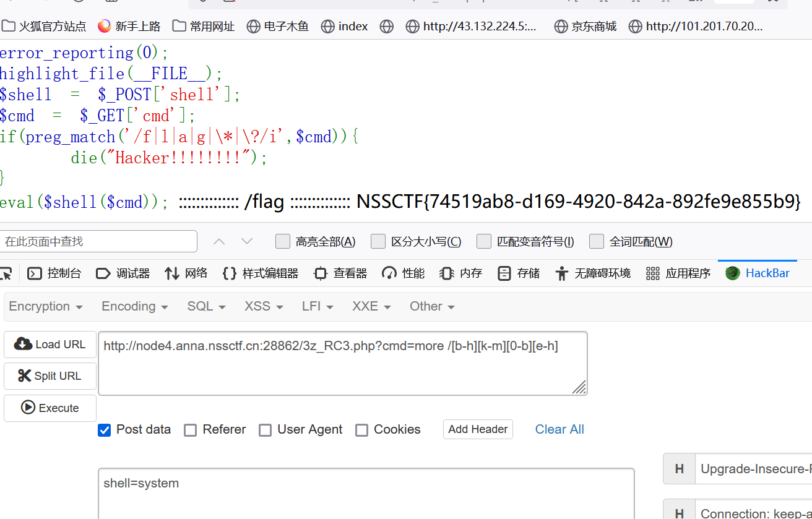Click the Clear All link
This screenshot has width=812, height=519.
559,429
